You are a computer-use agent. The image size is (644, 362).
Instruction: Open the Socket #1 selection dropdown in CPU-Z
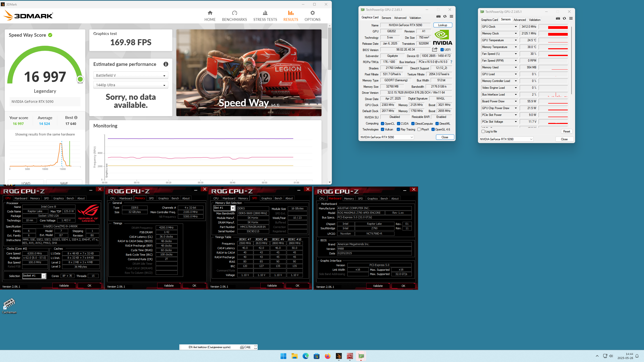(34, 276)
